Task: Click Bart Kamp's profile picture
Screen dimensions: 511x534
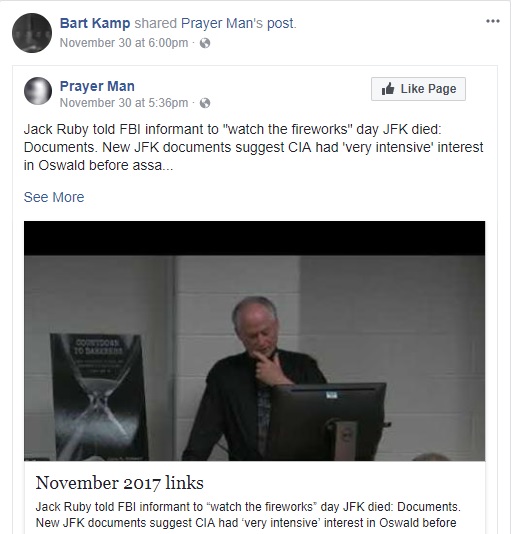Action: coord(32,33)
